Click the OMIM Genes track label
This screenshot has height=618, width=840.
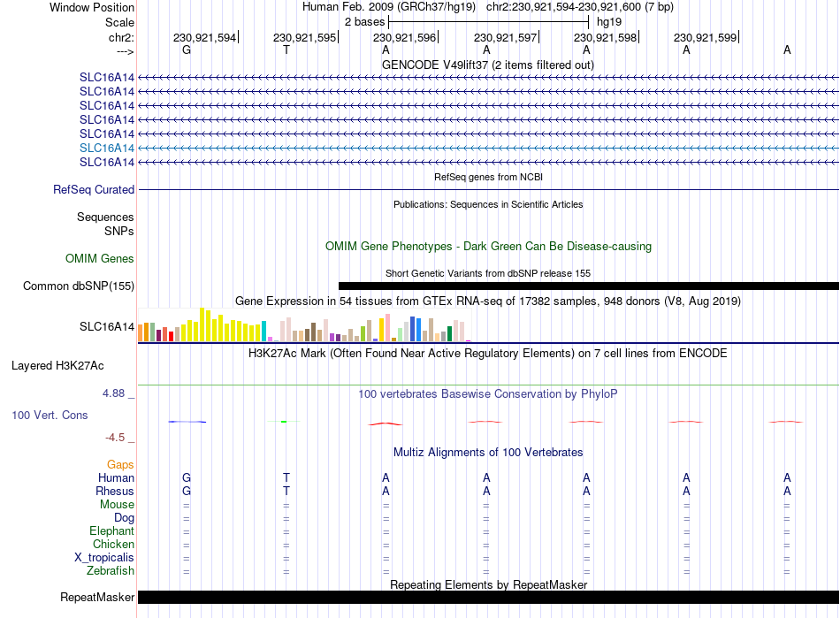point(100,259)
